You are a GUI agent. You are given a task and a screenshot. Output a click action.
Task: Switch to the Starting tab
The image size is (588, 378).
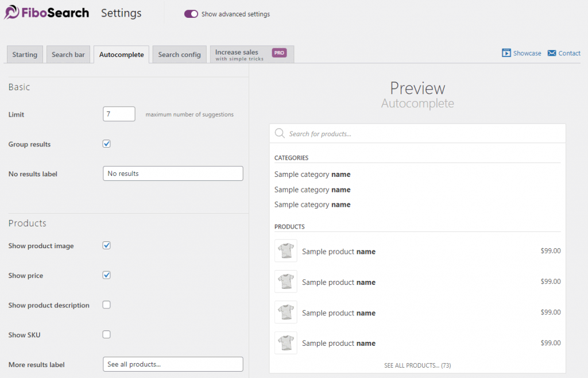pos(25,55)
